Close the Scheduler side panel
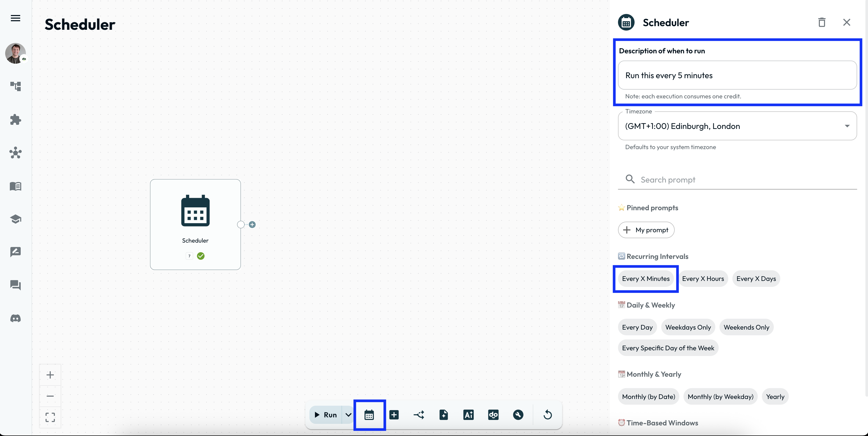 847,22
